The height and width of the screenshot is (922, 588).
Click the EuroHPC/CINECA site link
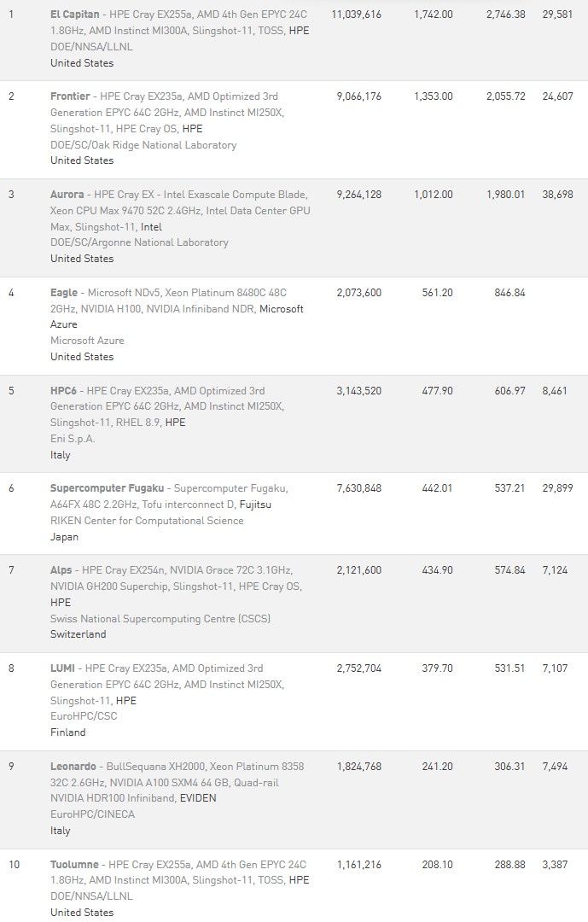coord(92,814)
